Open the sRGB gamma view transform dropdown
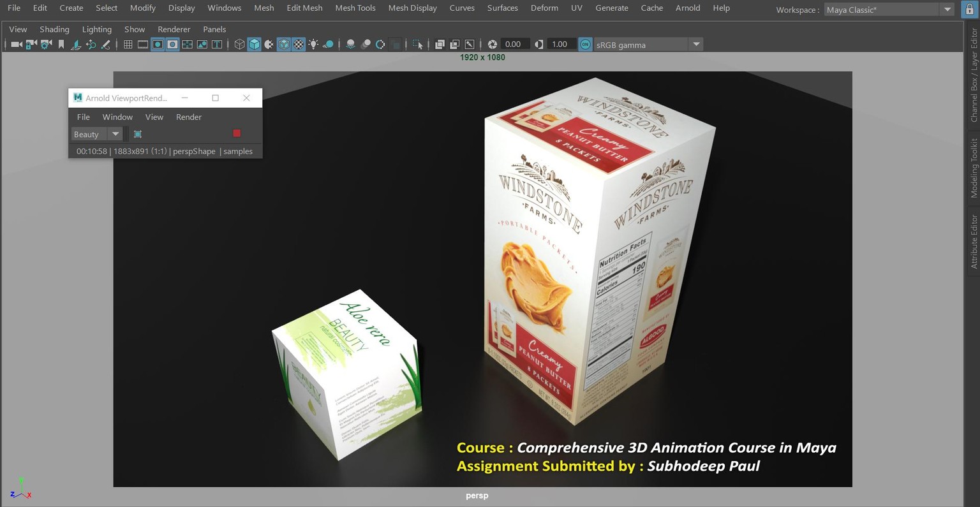980x507 pixels. pyautogui.click(x=648, y=45)
